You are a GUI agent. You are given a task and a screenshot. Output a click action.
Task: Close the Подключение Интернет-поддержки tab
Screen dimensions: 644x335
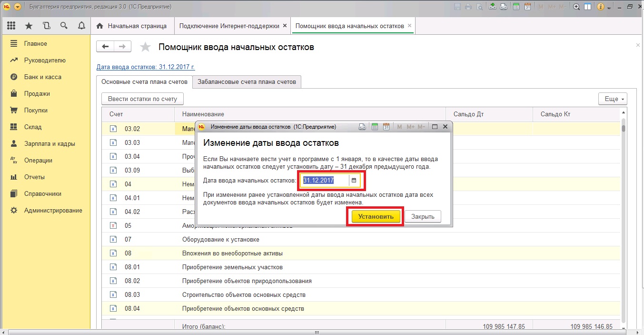pos(285,26)
